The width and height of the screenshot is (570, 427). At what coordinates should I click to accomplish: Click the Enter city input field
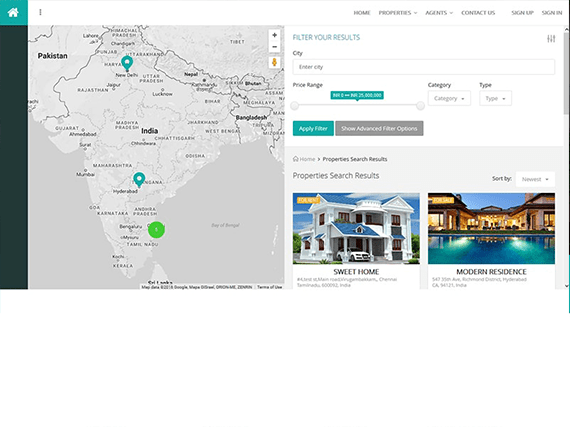[424, 67]
